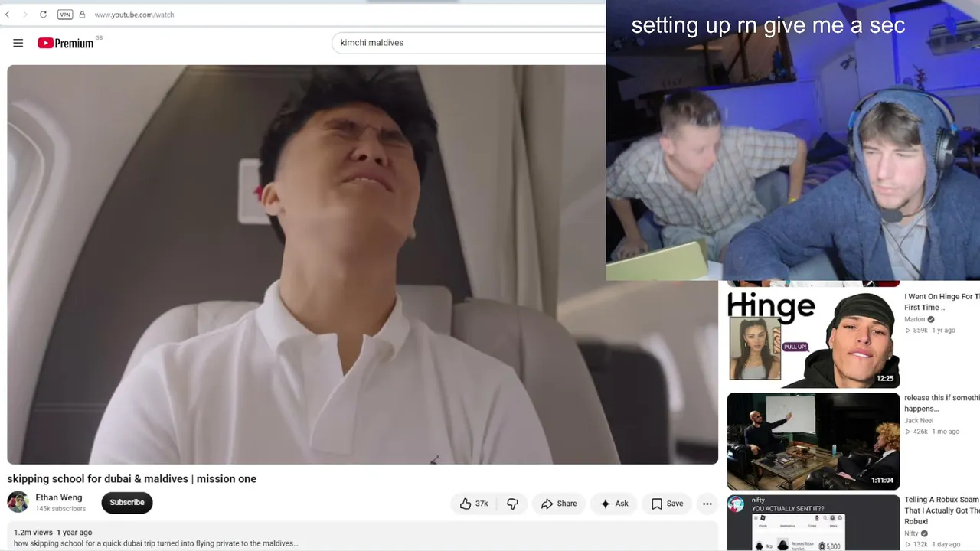Viewport: 980px width, 551px height.
Task: Focus the search box containing 'kimchi maldives'
Action: click(469, 43)
